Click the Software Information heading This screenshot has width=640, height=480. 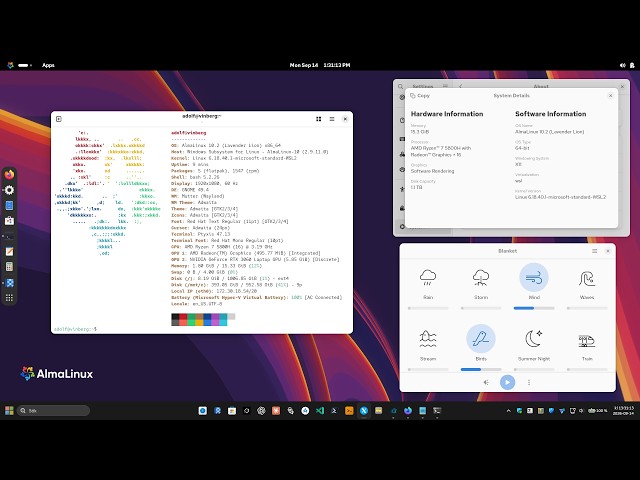[x=551, y=114]
